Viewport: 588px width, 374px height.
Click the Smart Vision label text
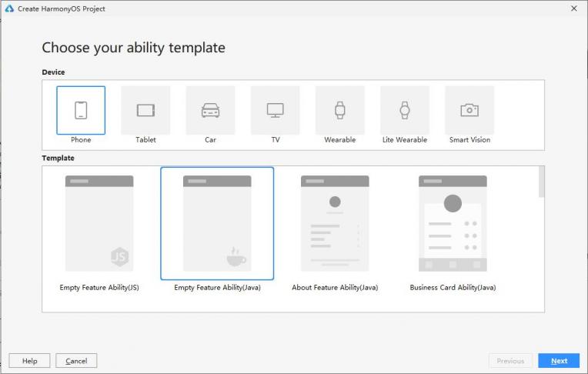pos(469,139)
